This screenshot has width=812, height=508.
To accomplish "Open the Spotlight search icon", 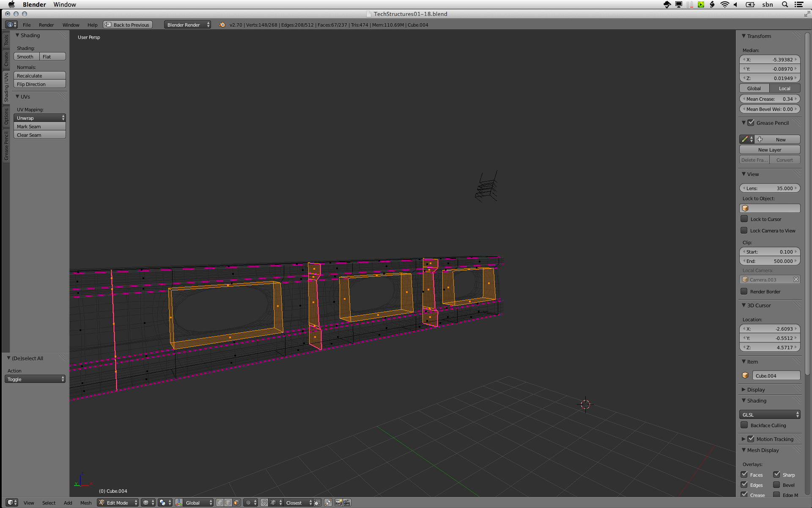I will (x=785, y=5).
